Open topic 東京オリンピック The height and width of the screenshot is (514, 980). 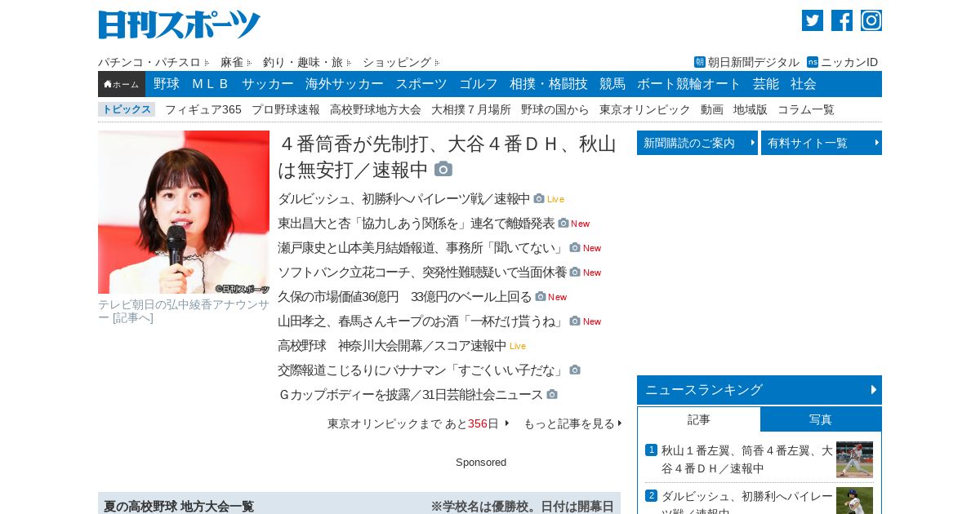point(645,109)
